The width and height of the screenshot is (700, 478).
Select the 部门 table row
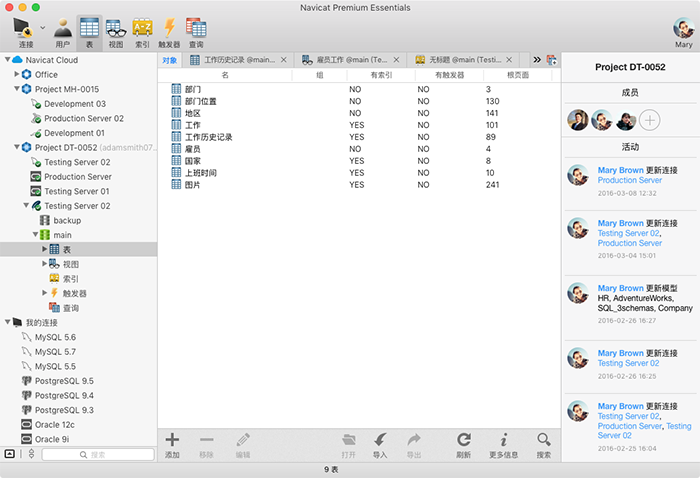click(x=359, y=89)
